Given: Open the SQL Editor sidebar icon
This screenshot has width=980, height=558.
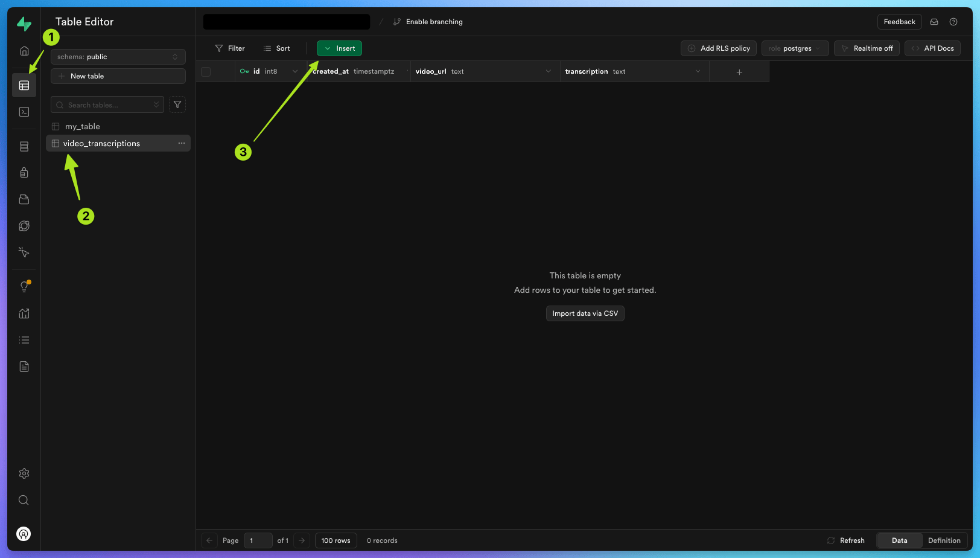Looking at the screenshot, I should click(24, 112).
